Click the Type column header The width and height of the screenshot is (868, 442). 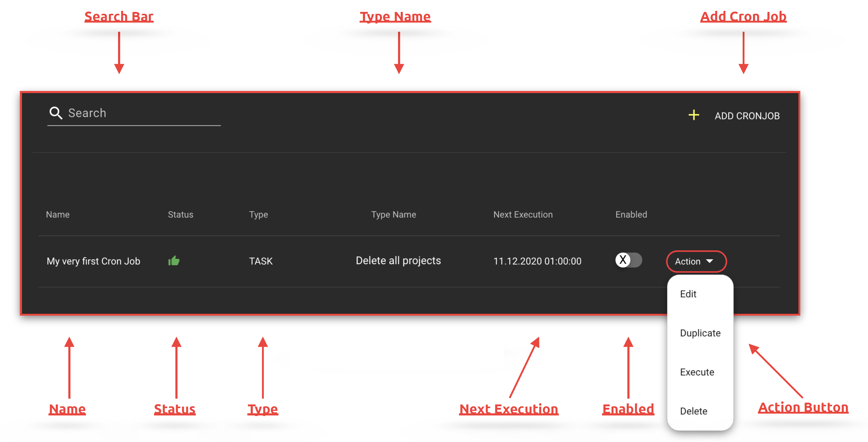point(258,214)
